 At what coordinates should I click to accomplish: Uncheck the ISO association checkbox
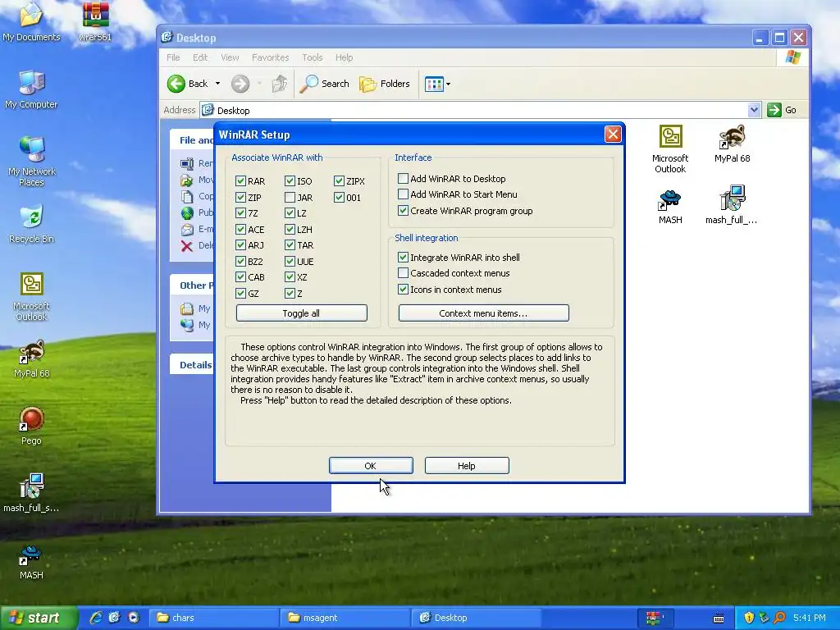click(x=290, y=181)
